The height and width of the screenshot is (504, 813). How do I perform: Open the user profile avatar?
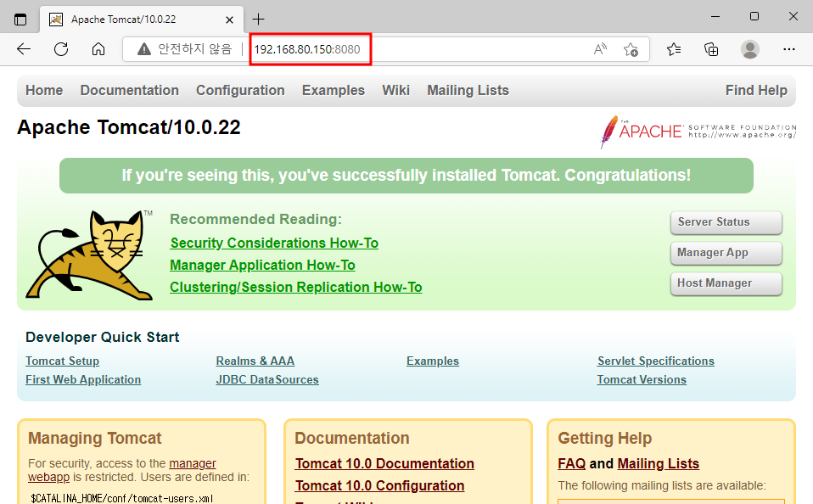point(749,49)
